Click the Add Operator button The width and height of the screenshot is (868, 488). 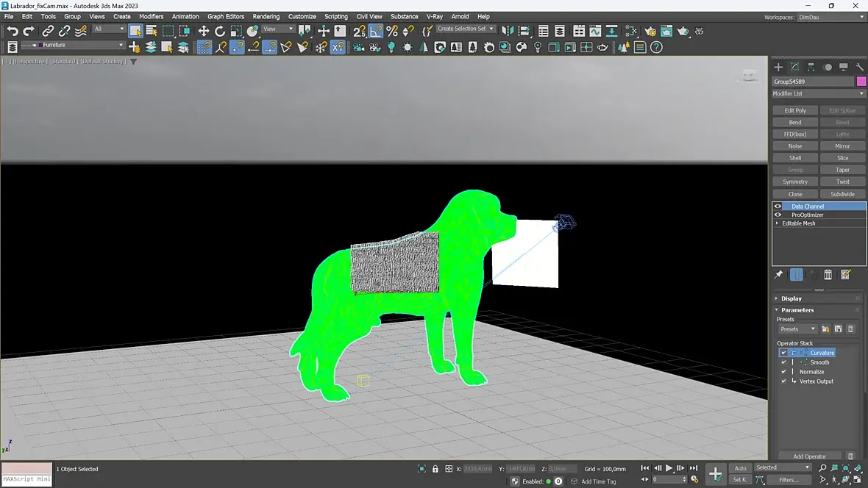pyautogui.click(x=809, y=456)
